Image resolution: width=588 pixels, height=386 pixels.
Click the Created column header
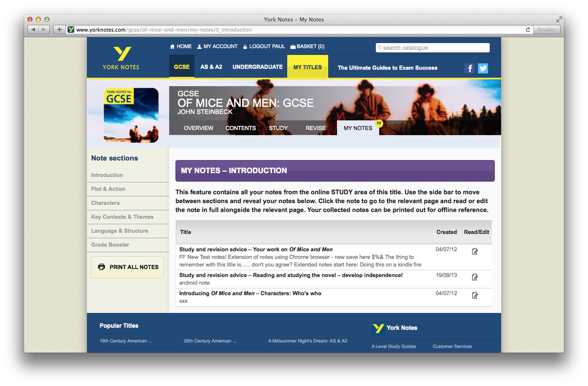pos(447,232)
